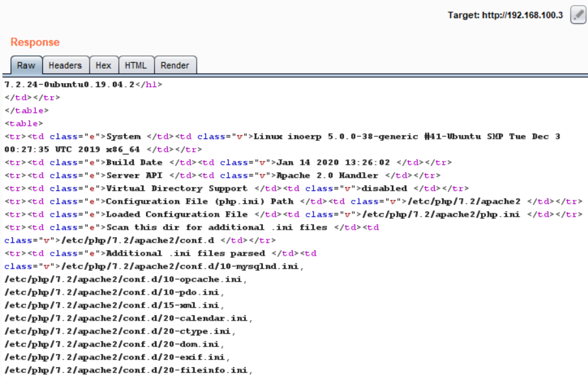The image size is (588, 377).
Task: Click the 20-fileinfo.ini path line
Action: click(129, 371)
